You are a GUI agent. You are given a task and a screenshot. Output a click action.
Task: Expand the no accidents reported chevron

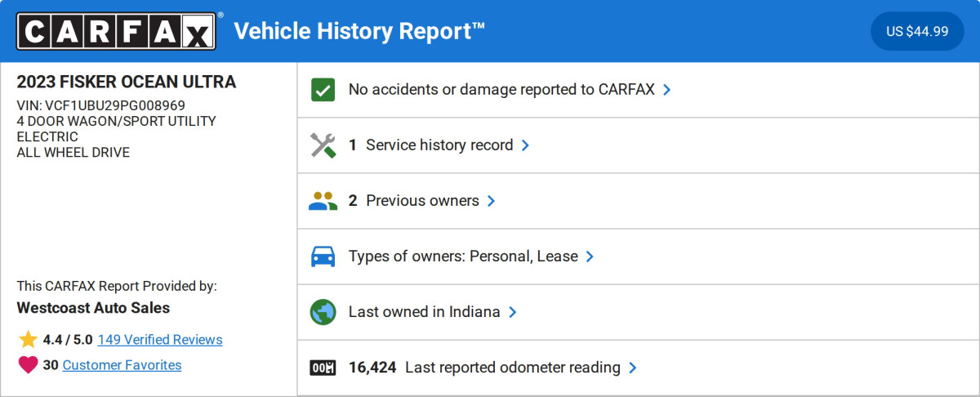(x=667, y=90)
